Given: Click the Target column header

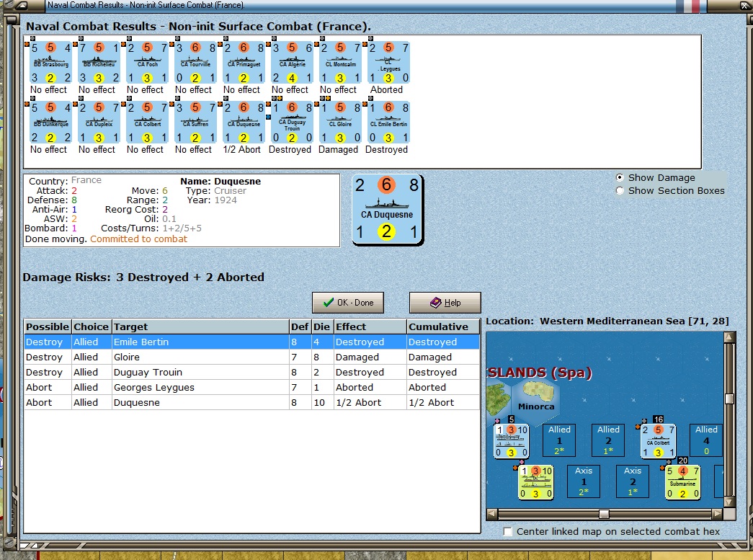Looking at the screenshot, I should coord(200,326).
